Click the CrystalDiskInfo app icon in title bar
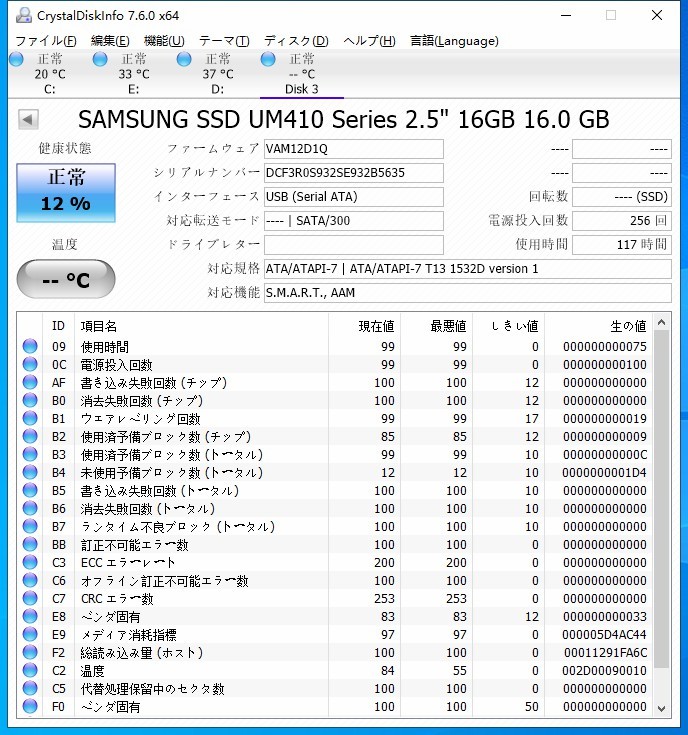 coord(23,15)
